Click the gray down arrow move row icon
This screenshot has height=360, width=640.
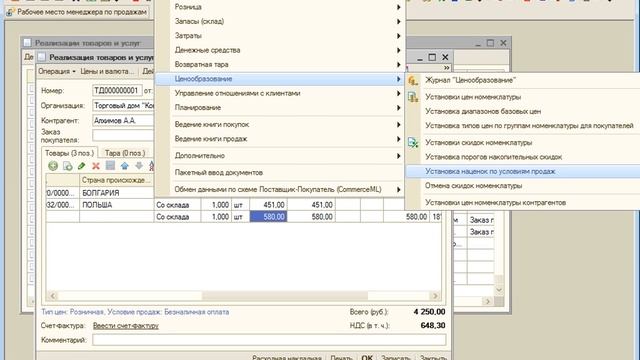[139, 166]
